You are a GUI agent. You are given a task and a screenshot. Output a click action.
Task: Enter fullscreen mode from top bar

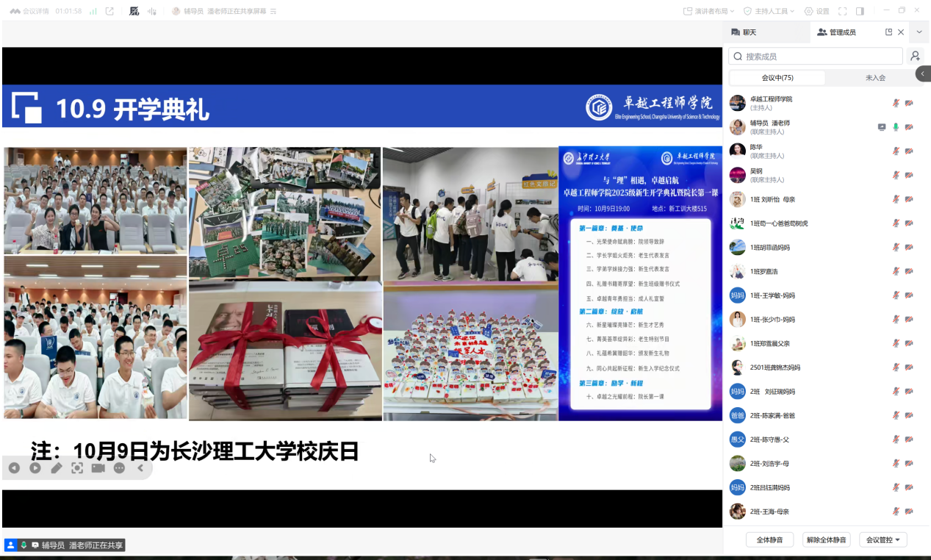[842, 11]
